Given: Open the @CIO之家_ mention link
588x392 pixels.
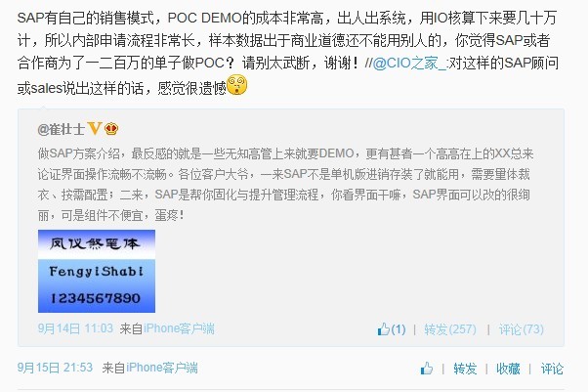Looking at the screenshot, I should [x=409, y=64].
